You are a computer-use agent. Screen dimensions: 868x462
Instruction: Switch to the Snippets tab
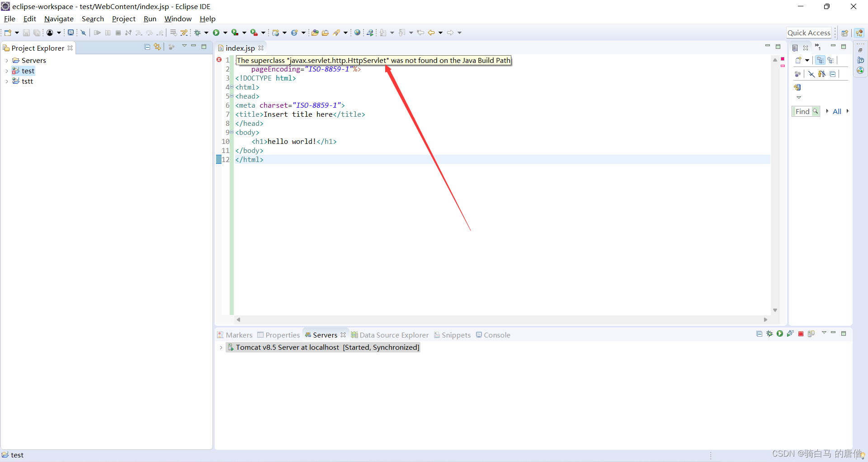click(452, 335)
